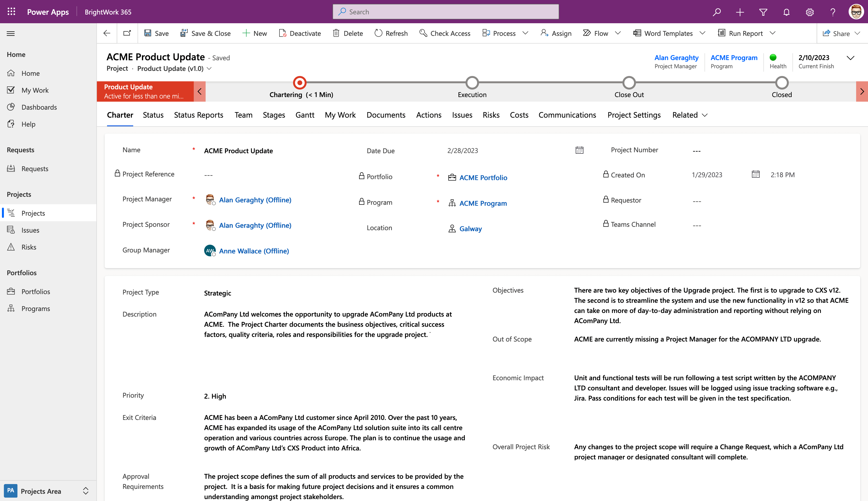Screen dimensions: 868x501
Task: Create a New record
Action: [x=255, y=33]
